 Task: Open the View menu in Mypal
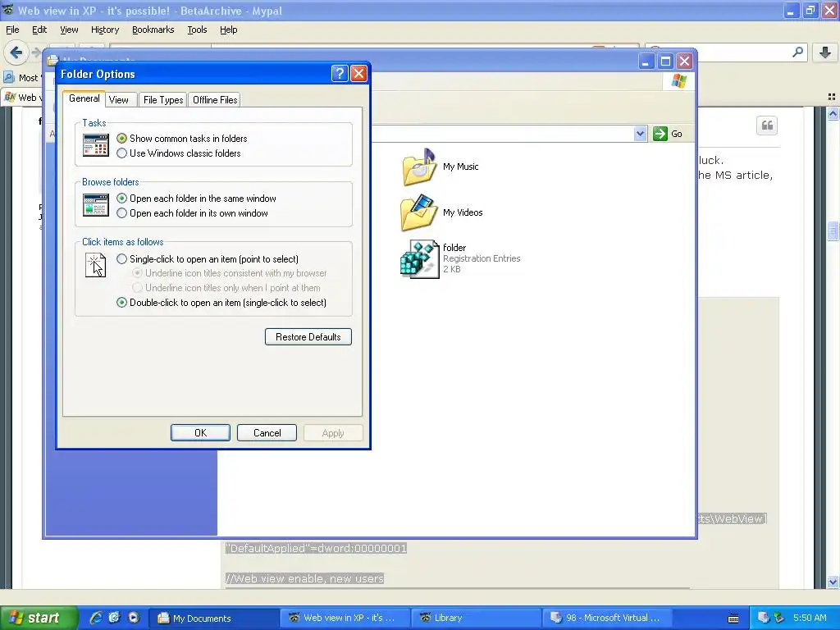tap(69, 30)
